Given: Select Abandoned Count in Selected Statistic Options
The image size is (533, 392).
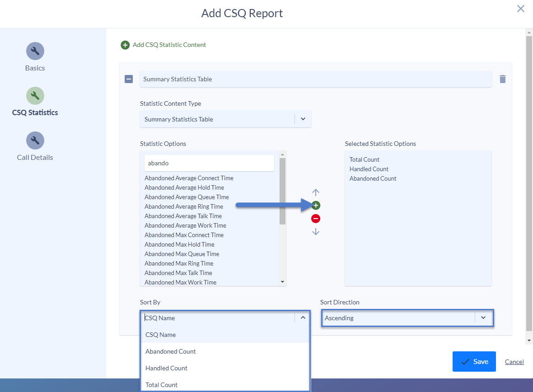Looking at the screenshot, I should (x=373, y=179).
